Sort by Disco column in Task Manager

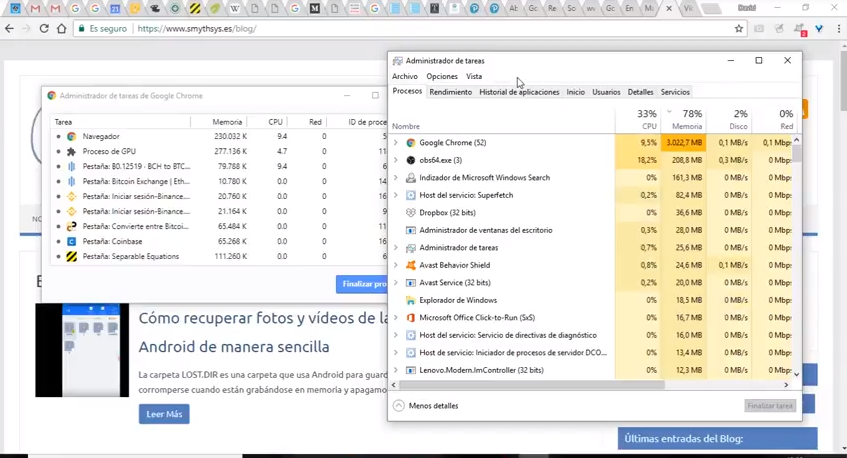point(729,119)
